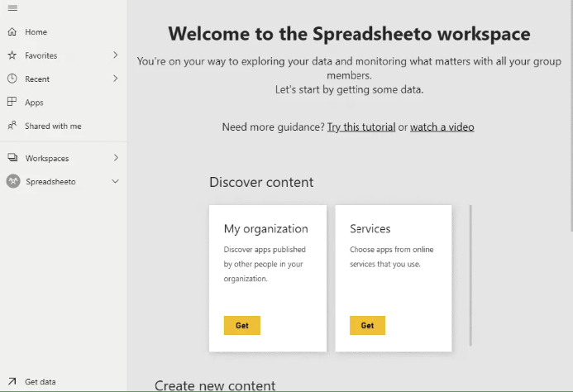The image size is (573, 392).
Task: Click the Get data arrow icon
Action: [12, 381]
